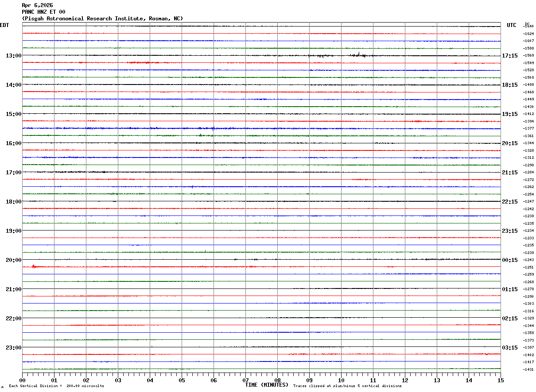Click the 16:00 EDT time label
Screen dimensions: 536x392
click(x=14, y=143)
